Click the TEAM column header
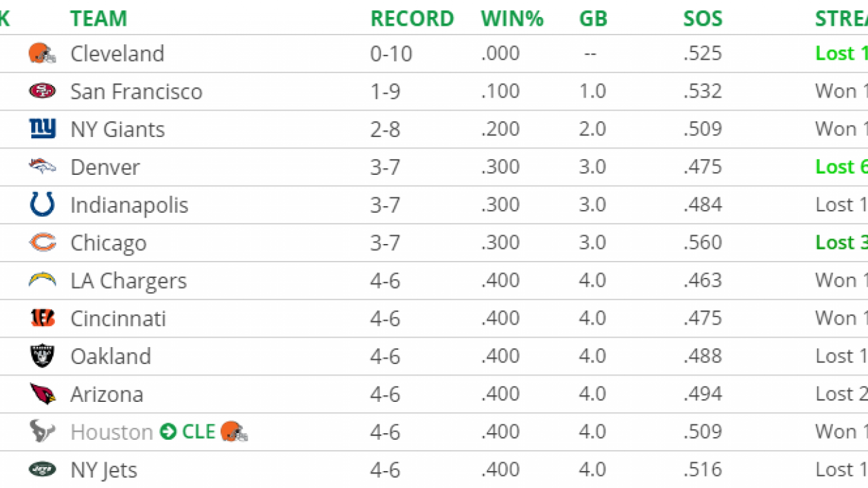This screenshot has width=868, height=488. point(98,18)
